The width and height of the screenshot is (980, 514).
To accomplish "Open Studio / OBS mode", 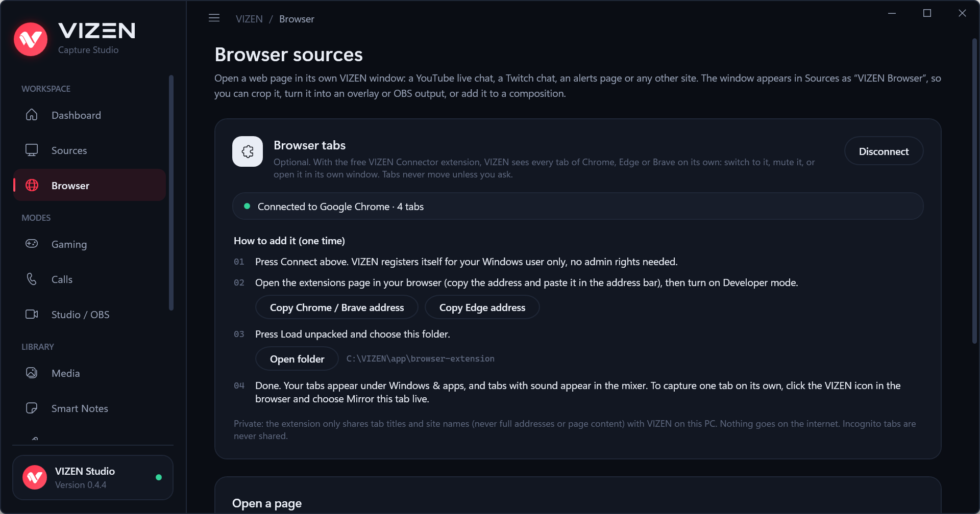I will coord(89,314).
